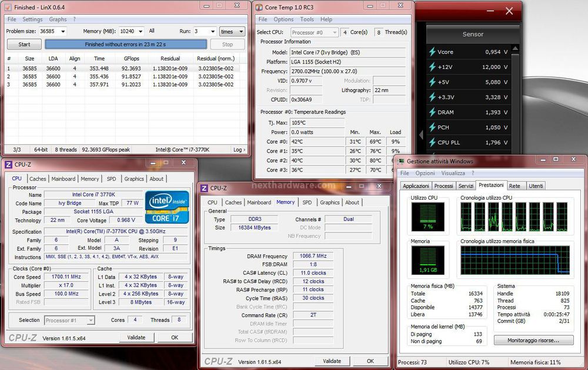Select LinX result row with 91.8527 GFlops
The height and width of the screenshot is (370, 588).
pyautogui.click(x=122, y=76)
